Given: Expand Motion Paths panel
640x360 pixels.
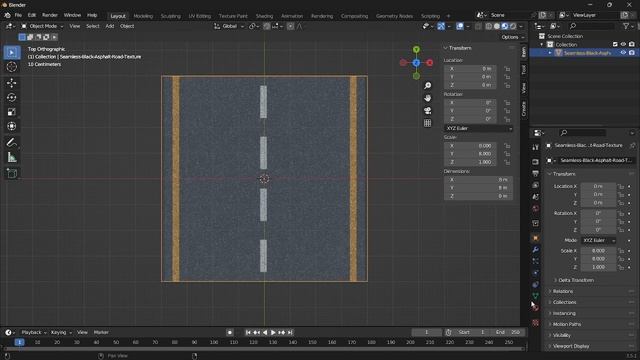Looking at the screenshot, I should click(567, 324).
